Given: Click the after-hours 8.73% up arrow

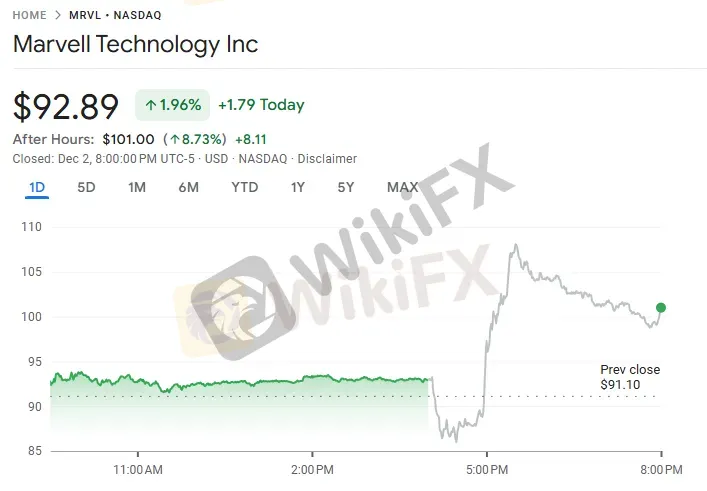Looking at the screenshot, I should coord(175,140).
